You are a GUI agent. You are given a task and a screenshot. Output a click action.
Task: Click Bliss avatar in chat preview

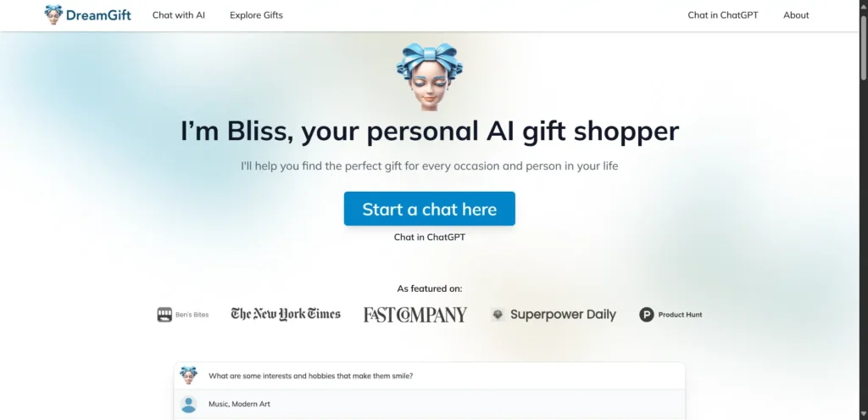click(189, 375)
